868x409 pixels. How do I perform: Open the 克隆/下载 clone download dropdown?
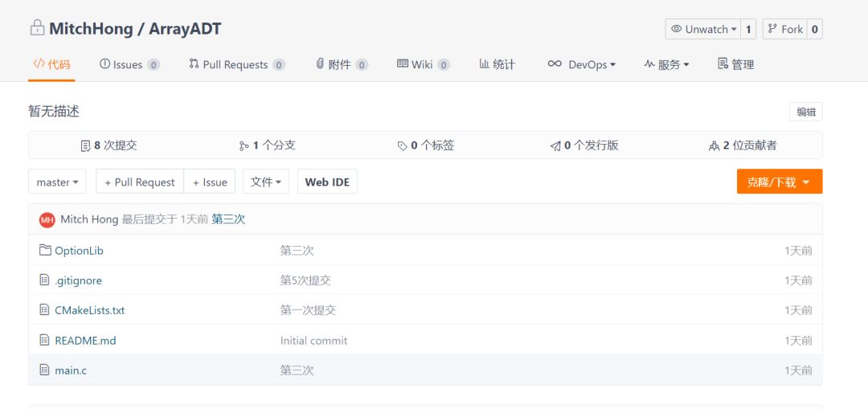click(780, 182)
